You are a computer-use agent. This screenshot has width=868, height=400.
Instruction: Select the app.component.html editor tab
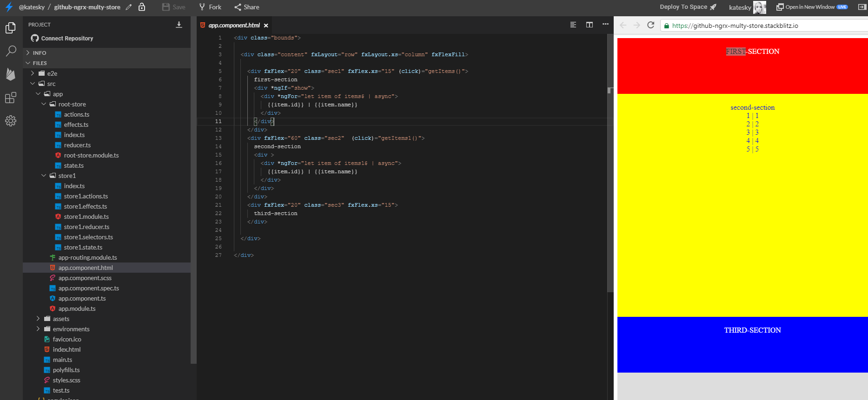[234, 26]
